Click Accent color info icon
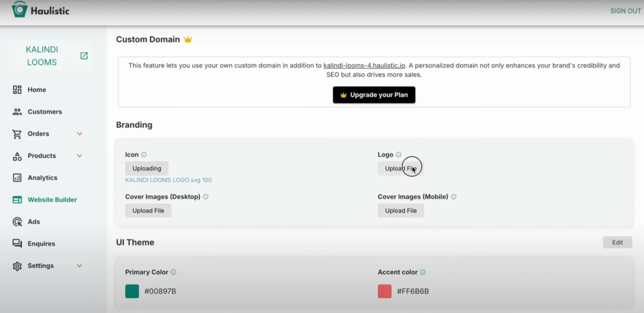The width and height of the screenshot is (644, 313). [423, 272]
